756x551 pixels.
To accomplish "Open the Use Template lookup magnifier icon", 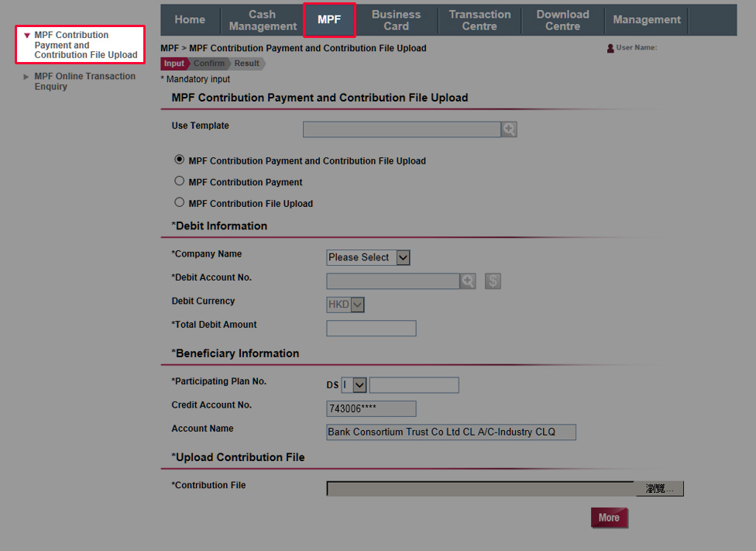I will (x=509, y=129).
